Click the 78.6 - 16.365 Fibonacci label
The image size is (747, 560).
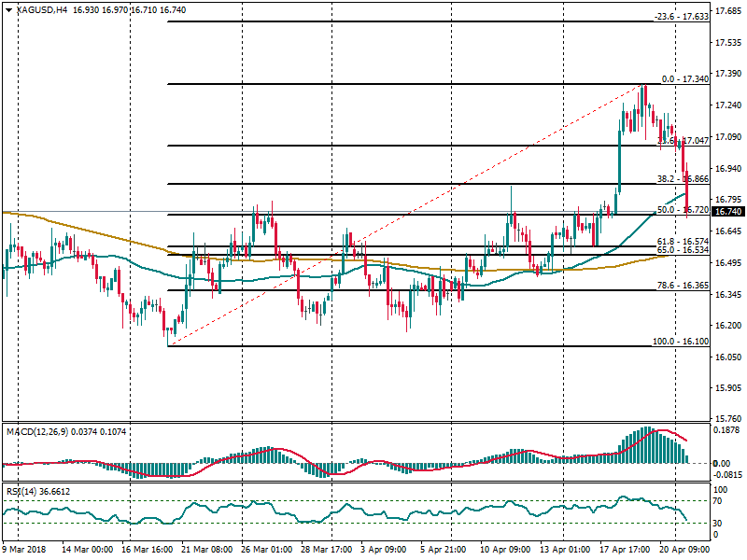(683, 285)
